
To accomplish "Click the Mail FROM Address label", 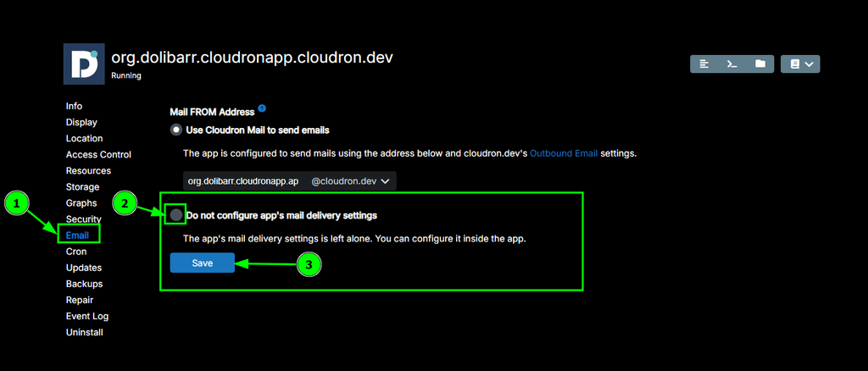I will pos(212,113).
